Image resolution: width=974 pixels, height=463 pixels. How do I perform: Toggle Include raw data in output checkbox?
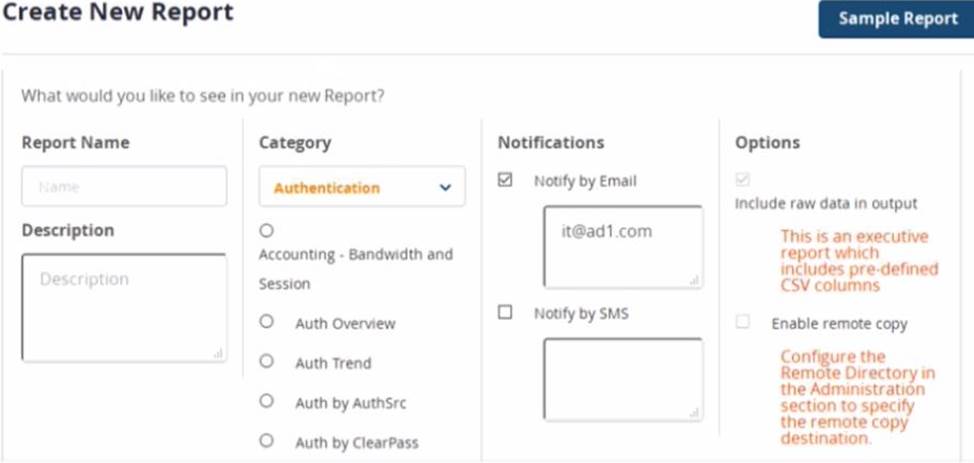click(742, 180)
